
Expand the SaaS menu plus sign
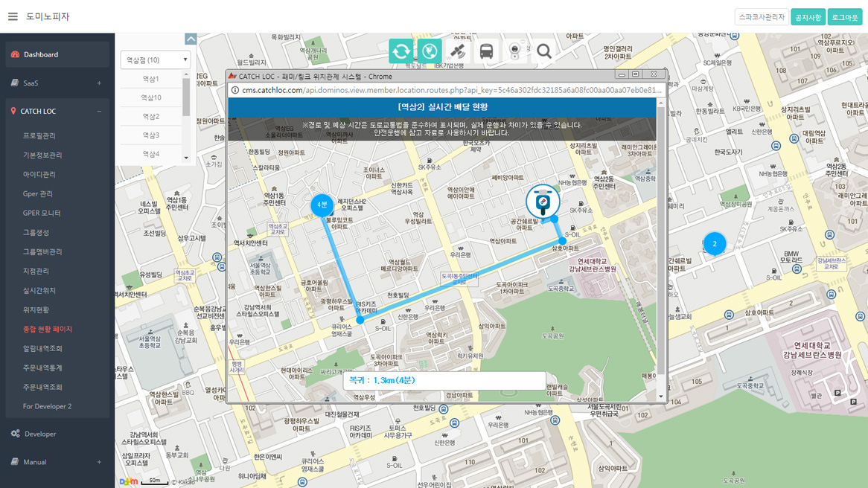[100, 83]
